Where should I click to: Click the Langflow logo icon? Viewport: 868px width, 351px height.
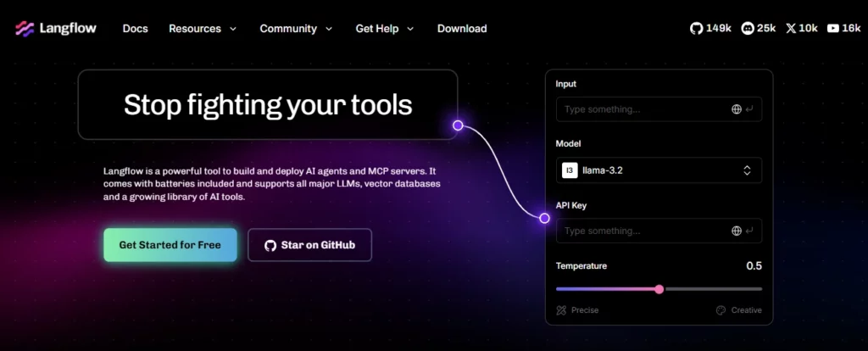click(25, 29)
